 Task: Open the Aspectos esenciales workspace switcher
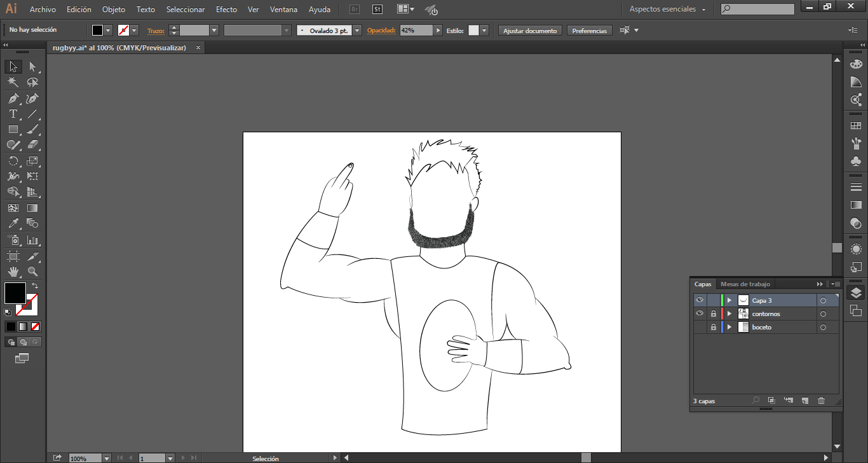point(668,10)
